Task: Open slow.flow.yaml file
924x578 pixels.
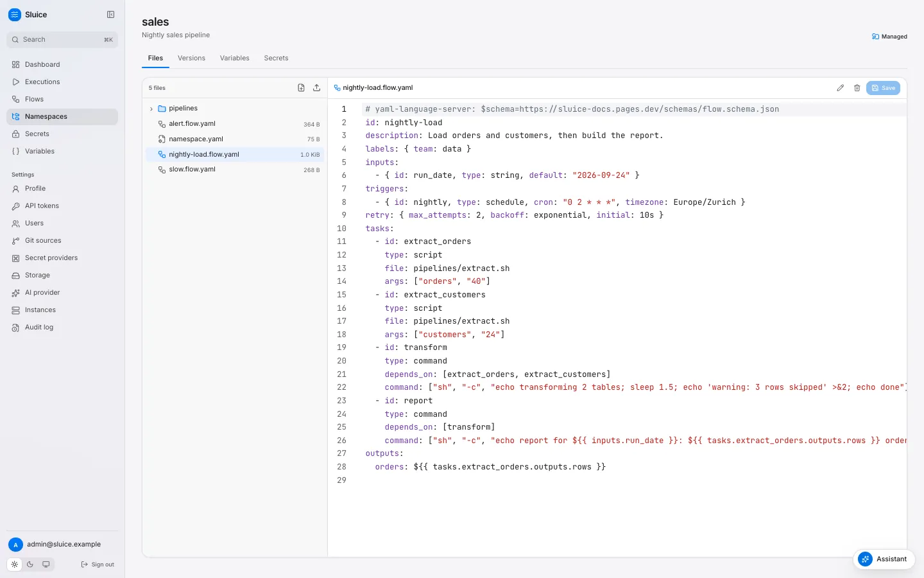Action: point(235,170)
